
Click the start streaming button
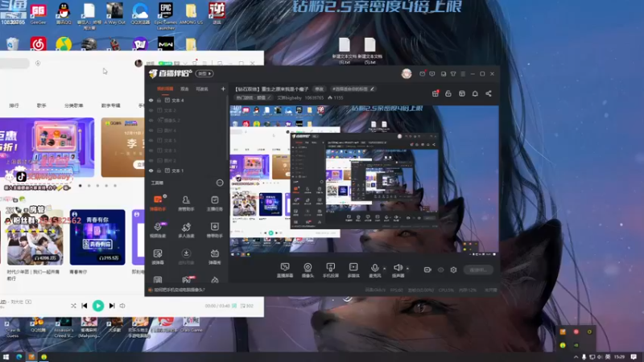tap(478, 269)
